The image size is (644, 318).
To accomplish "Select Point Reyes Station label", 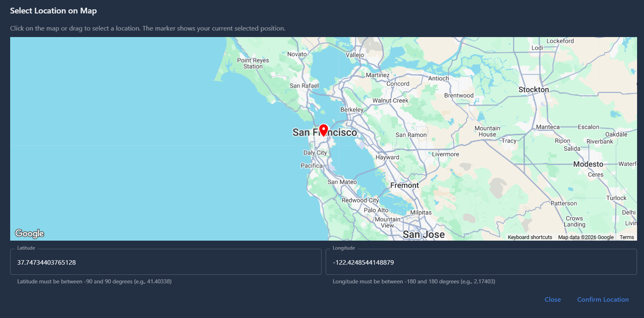I will (x=253, y=63).
